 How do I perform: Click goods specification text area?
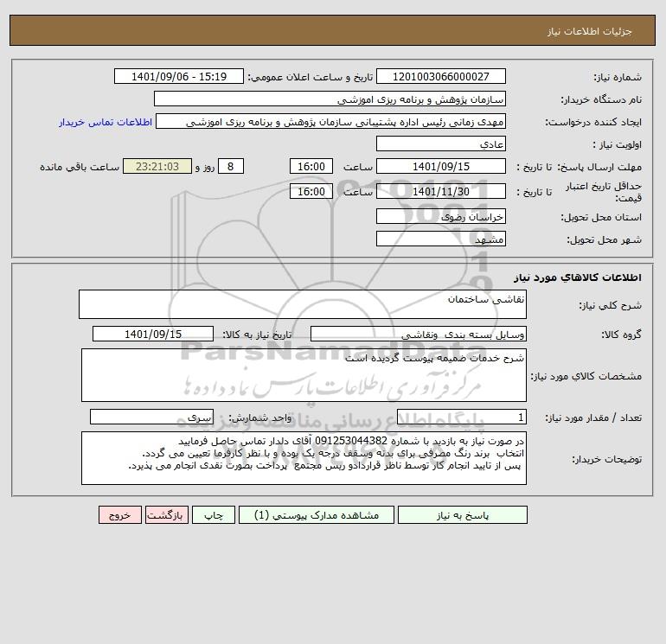(x=304, y=375)
